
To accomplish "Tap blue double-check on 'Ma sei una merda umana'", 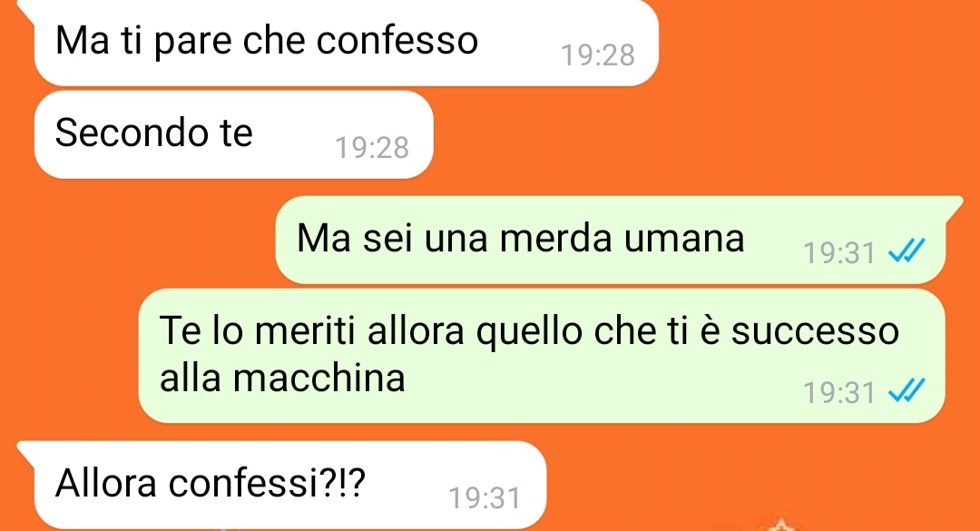I will tap(906, 251).
